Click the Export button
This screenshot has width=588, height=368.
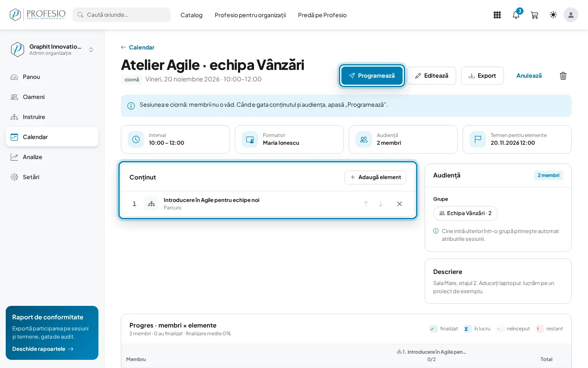click(x=482, y=76)
